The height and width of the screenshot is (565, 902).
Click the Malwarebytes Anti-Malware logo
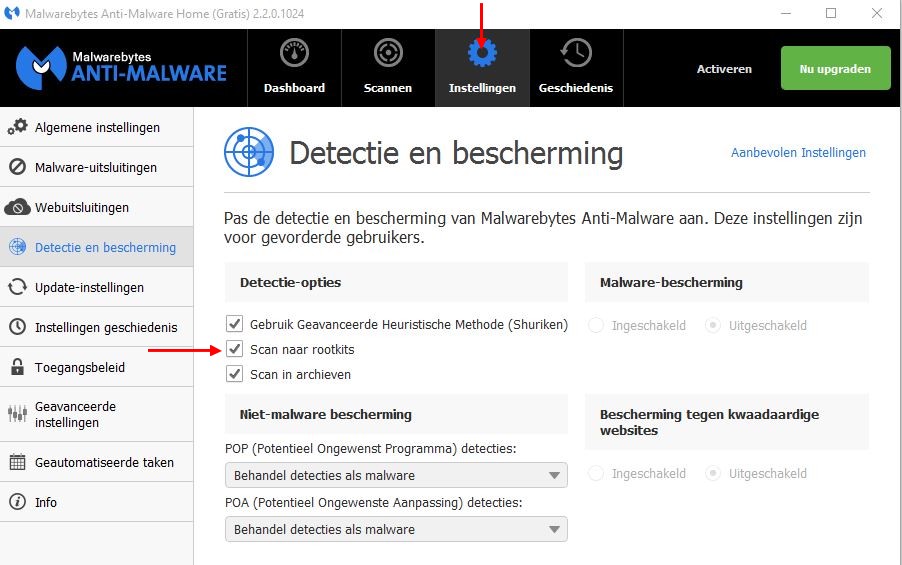click(121, 68)
